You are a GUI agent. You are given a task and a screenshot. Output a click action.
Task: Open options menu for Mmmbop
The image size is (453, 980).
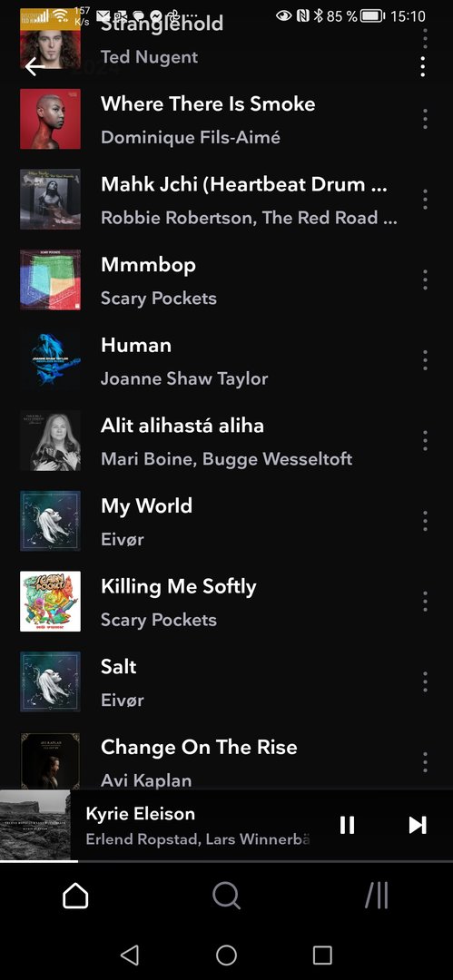(425, 279)
